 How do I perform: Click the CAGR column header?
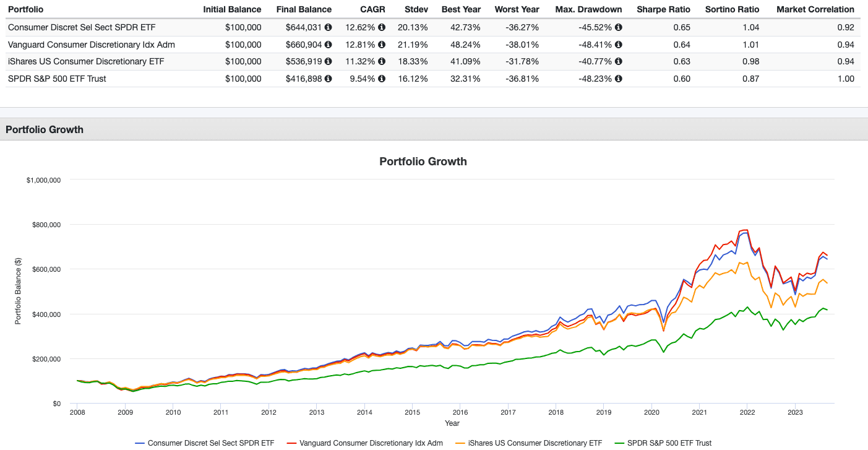(x=374, y=9)
